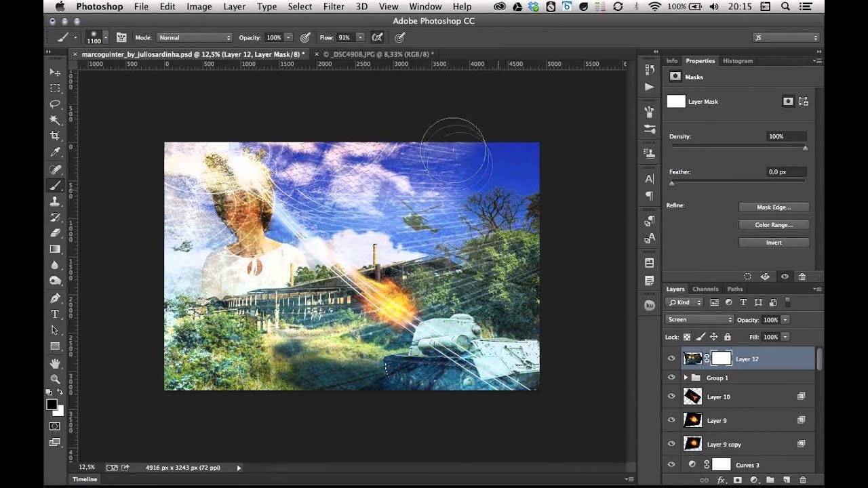
Task: Click the Mask Edge button
Action: [774, 207]
